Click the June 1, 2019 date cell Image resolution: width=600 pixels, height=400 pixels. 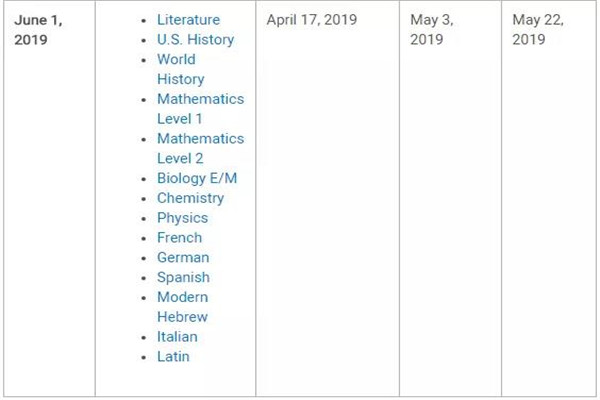pos(40,29)
